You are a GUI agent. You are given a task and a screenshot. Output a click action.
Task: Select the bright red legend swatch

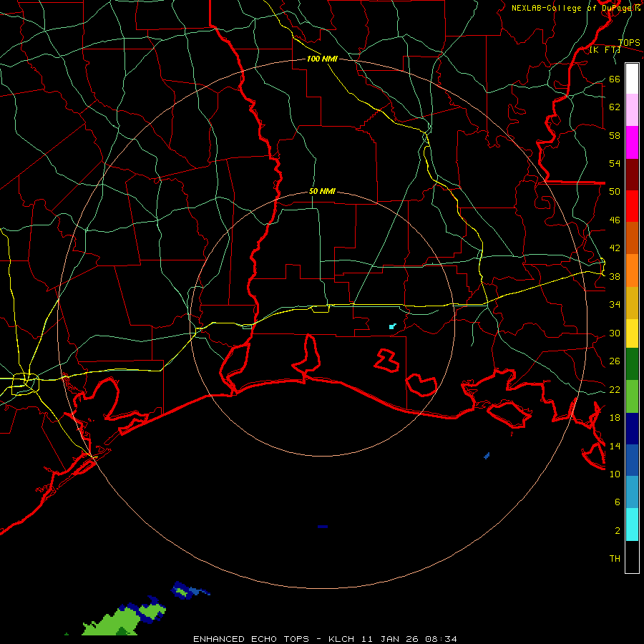[632, 206]
